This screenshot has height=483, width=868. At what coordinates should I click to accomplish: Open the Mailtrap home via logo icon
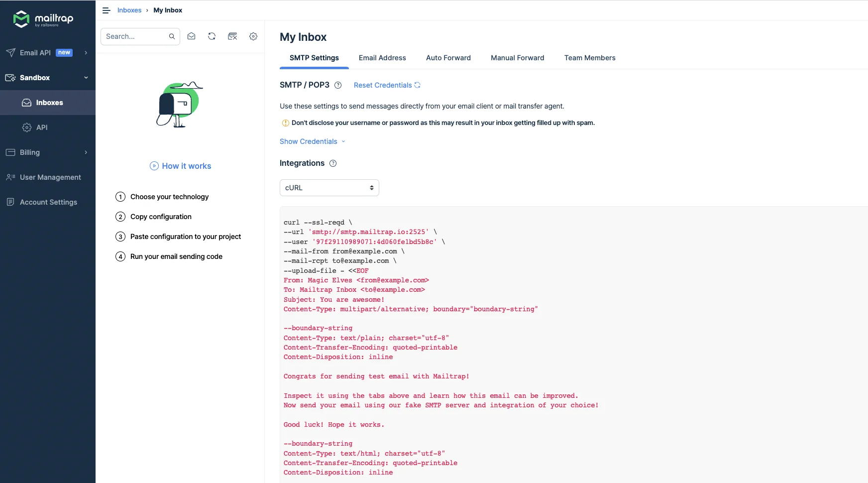(x=22, y=19)
